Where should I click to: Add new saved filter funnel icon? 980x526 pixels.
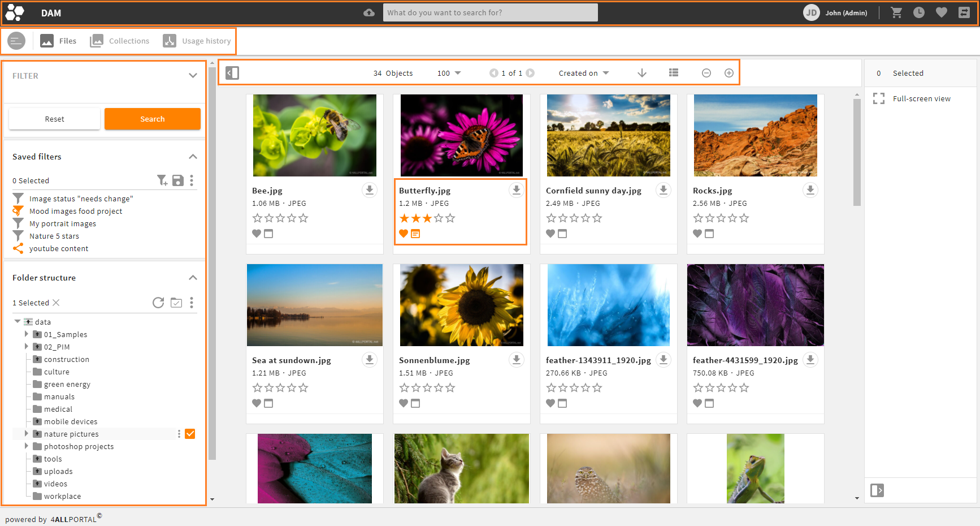(162, 180)
